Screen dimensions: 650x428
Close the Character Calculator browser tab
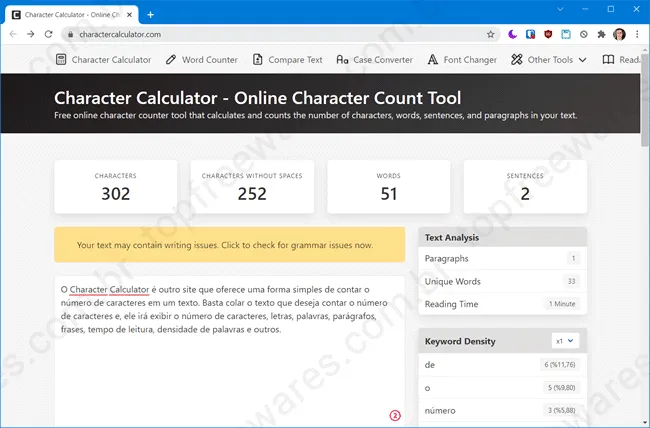click(129, 15)
